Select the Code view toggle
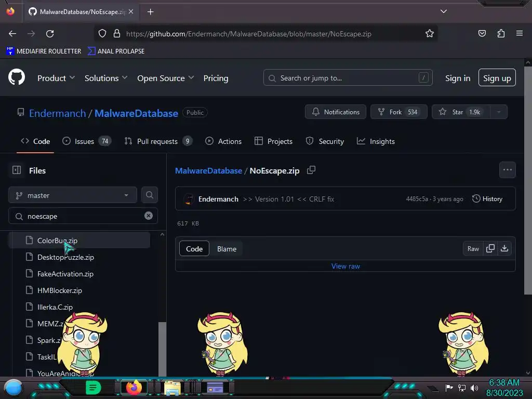The height and width of the screenshot is (399, 532). (194, 249)
